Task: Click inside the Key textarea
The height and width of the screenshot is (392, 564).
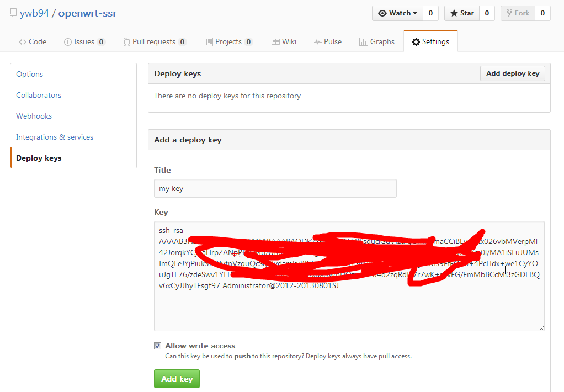Action: click(x=349, y=276)
